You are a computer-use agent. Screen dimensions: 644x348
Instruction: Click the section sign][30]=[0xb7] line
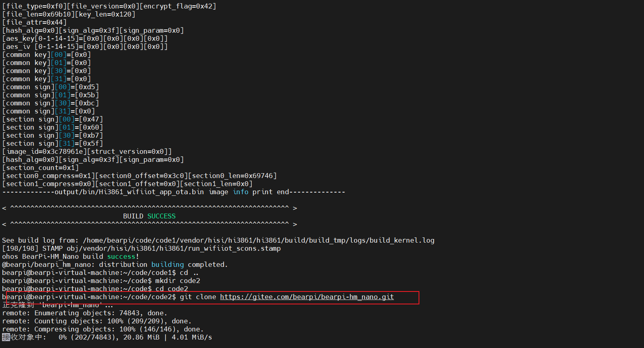53,136
